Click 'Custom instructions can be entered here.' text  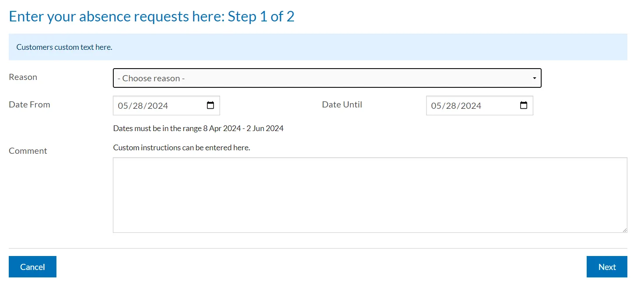coord(182,148)
